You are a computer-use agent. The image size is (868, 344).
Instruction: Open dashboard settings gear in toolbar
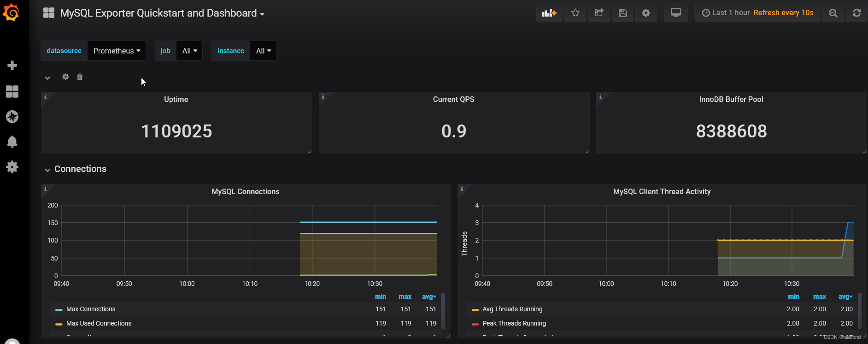pos(646,13)
